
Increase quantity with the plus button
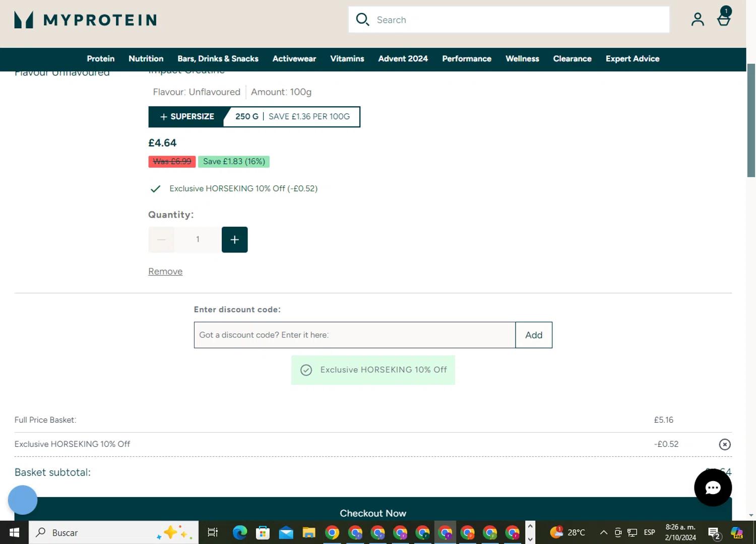(x=234, y=240)
